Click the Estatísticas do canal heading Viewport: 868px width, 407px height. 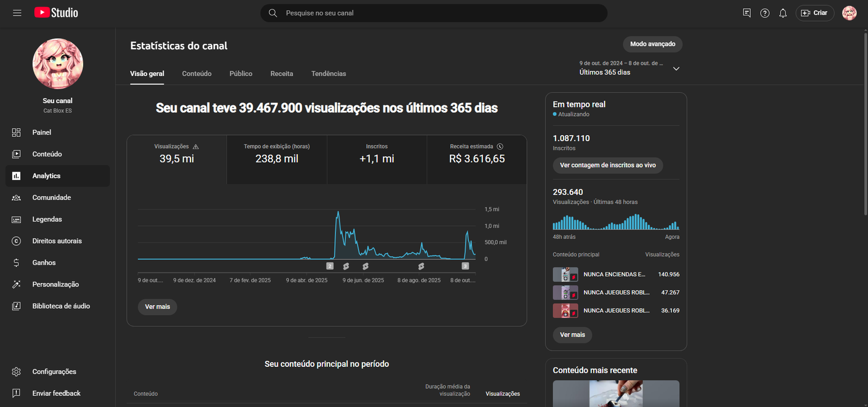[x=178, y=46]
